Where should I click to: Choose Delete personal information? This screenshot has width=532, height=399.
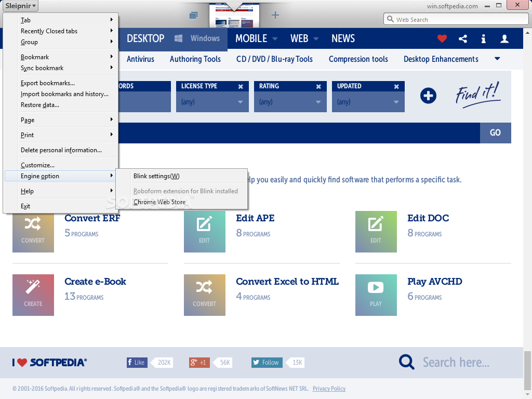(60, 150)
